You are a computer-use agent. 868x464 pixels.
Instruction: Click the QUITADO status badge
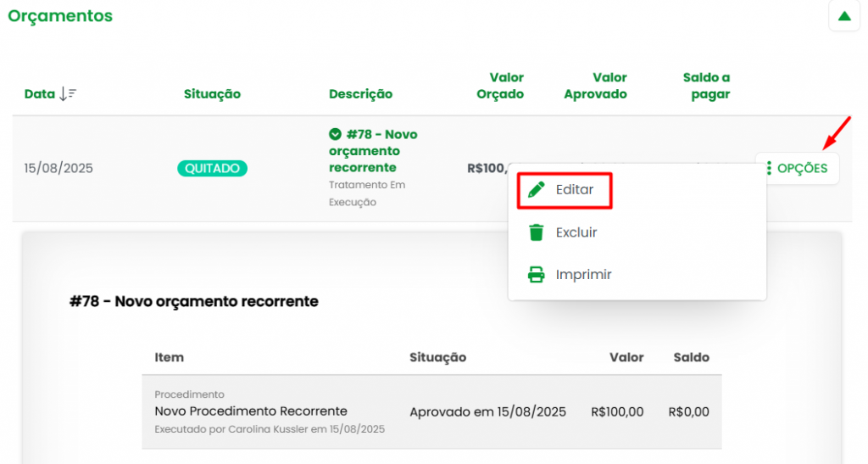coord(212,168)
